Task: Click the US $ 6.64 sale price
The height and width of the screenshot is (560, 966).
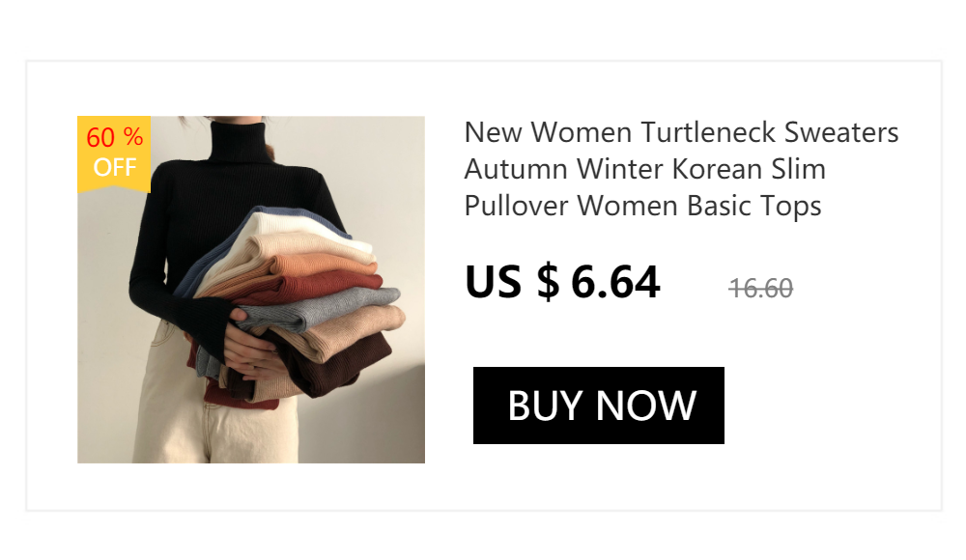Action: click(x=562, y=282)
